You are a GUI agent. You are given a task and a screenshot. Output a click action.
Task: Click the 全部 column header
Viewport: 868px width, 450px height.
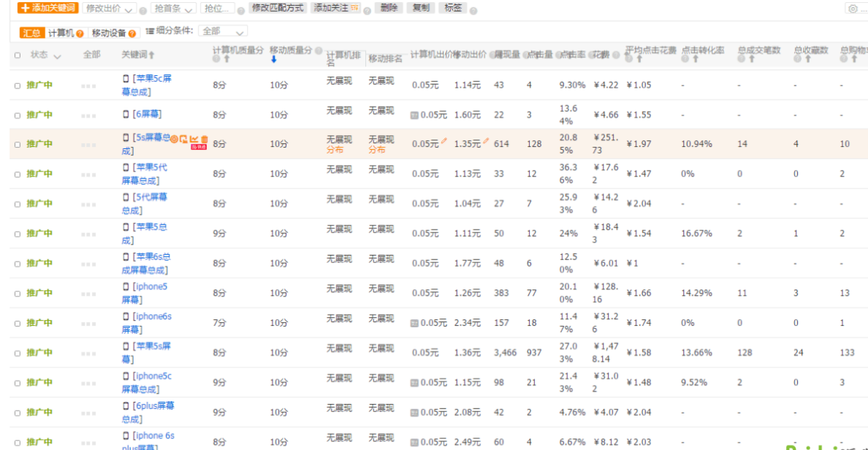[91, 54]
